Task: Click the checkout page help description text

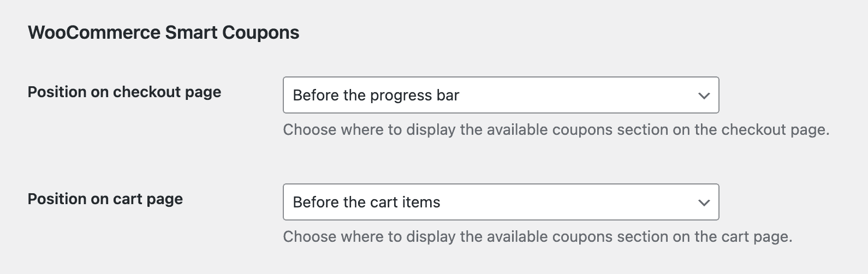Action: [x=556, y=130]
